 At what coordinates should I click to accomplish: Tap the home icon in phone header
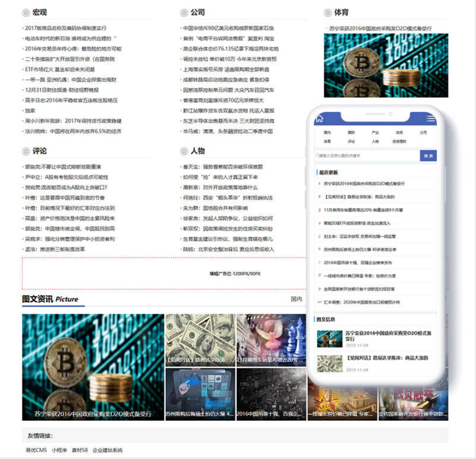point(319,118)
